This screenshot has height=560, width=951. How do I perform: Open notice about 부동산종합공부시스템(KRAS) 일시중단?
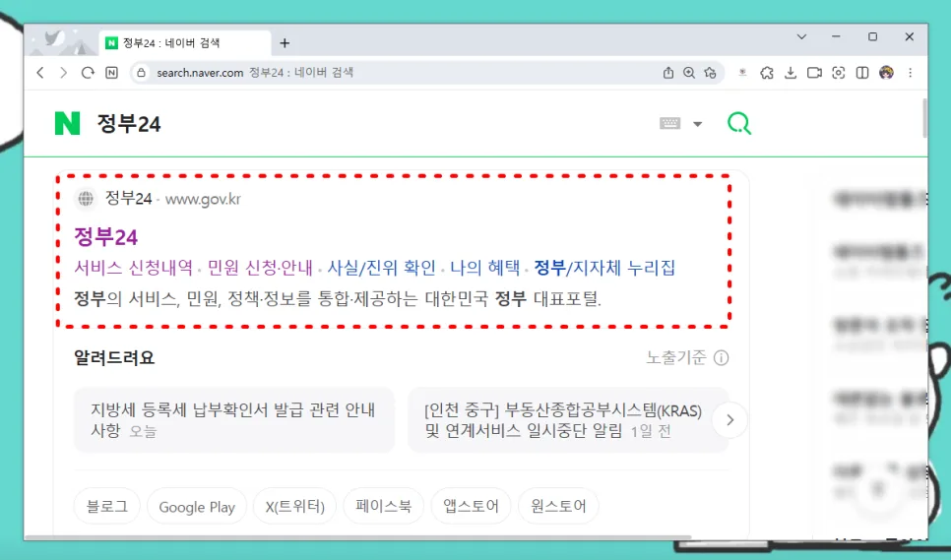(568, 420)
